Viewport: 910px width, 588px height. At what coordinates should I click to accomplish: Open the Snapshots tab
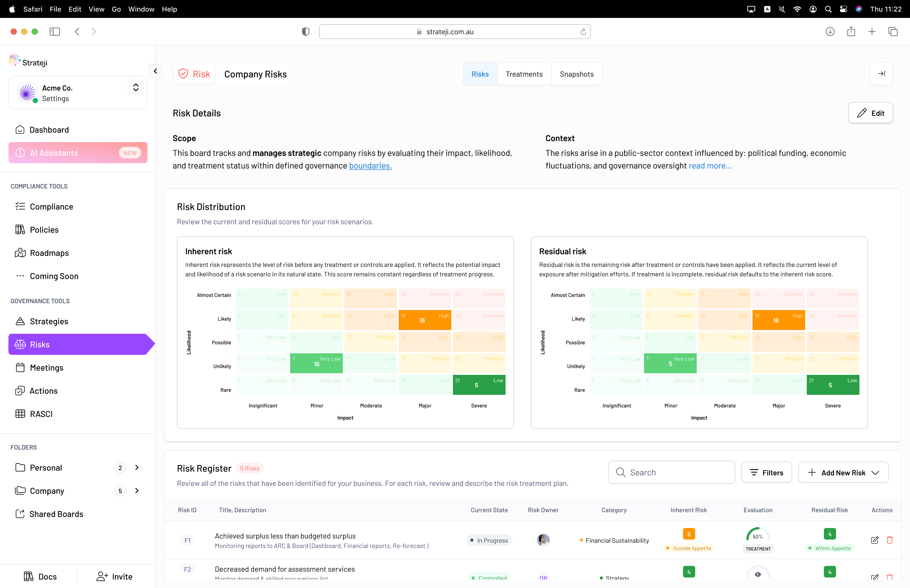click(x=576, y=74)
